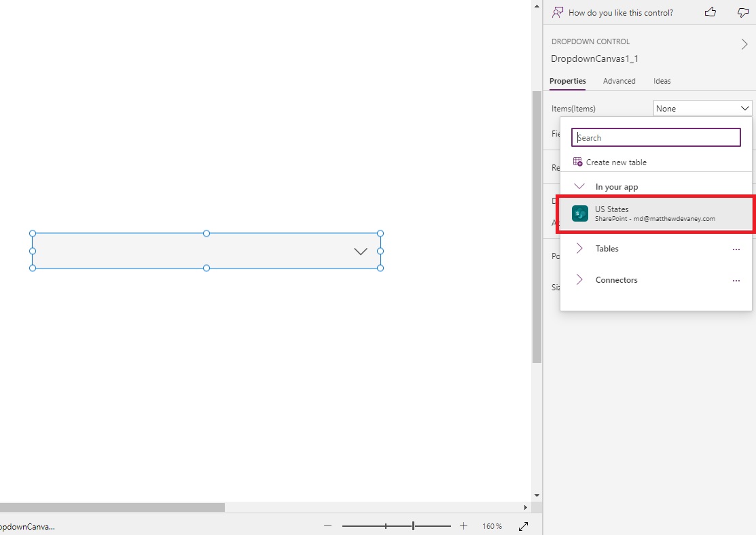Open the Items(Items) dropdown showing None
This screenshot has width=756, height=535.
[702, 108]
